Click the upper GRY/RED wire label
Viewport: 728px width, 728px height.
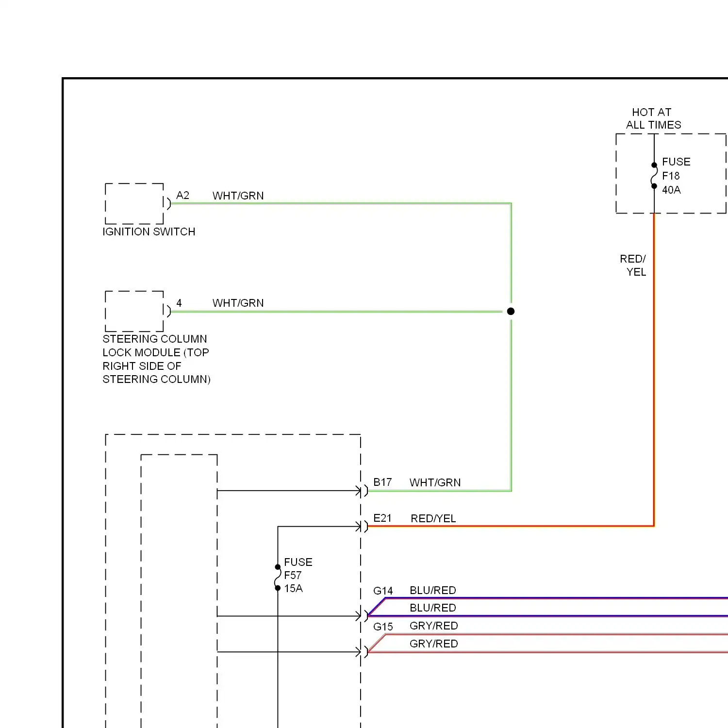(x=434, y=626)
